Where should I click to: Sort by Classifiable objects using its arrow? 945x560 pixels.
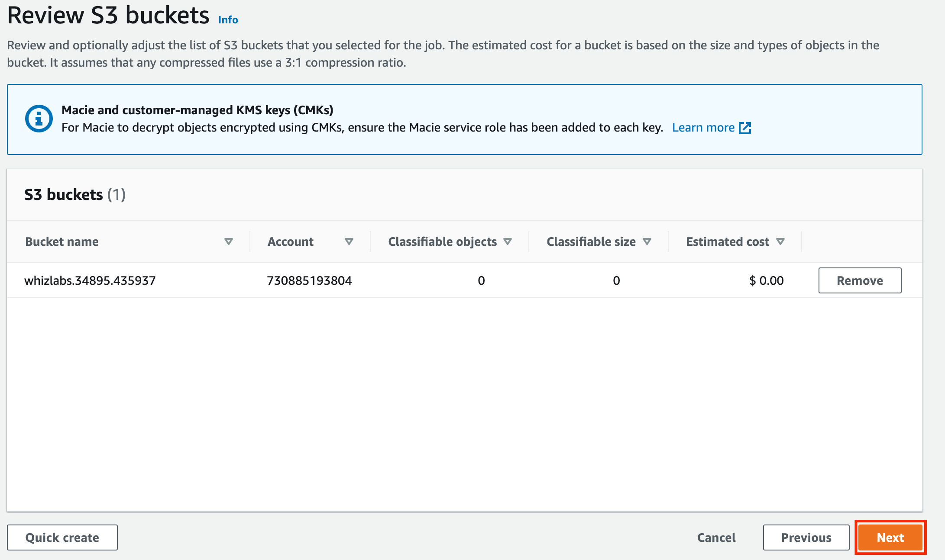click(508, 241)
